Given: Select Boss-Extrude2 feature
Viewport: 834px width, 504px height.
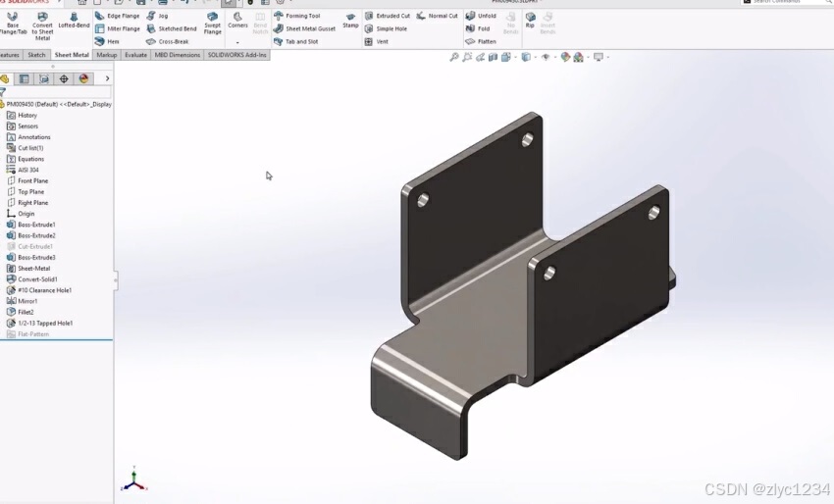Looking at the screenshot, I should coord(30,235).
